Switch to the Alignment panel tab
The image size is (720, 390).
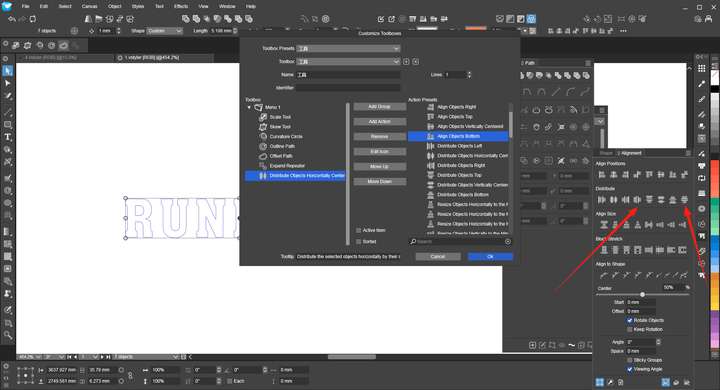[x=631, y=153]
